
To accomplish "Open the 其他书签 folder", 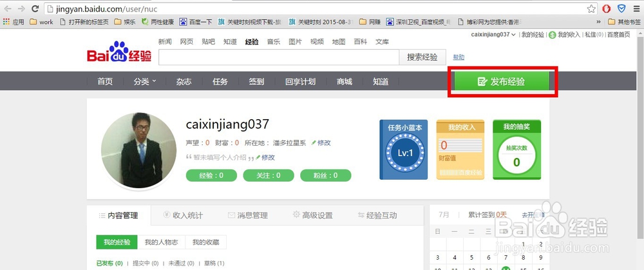I will click(624, 22).
